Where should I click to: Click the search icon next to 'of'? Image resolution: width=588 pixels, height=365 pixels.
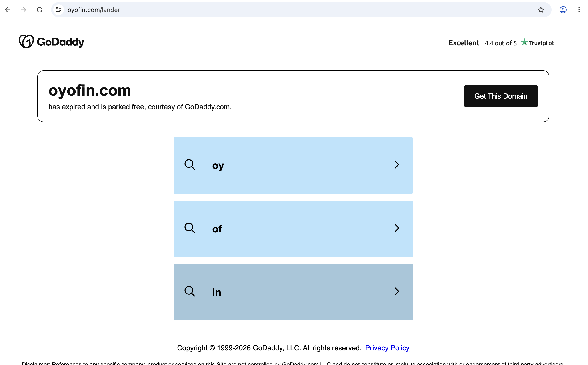click(x=190, y=228)
